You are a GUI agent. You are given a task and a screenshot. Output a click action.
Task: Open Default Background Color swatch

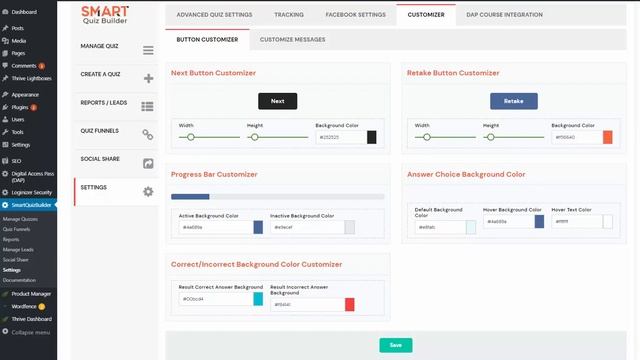click(x=471, y=227)
